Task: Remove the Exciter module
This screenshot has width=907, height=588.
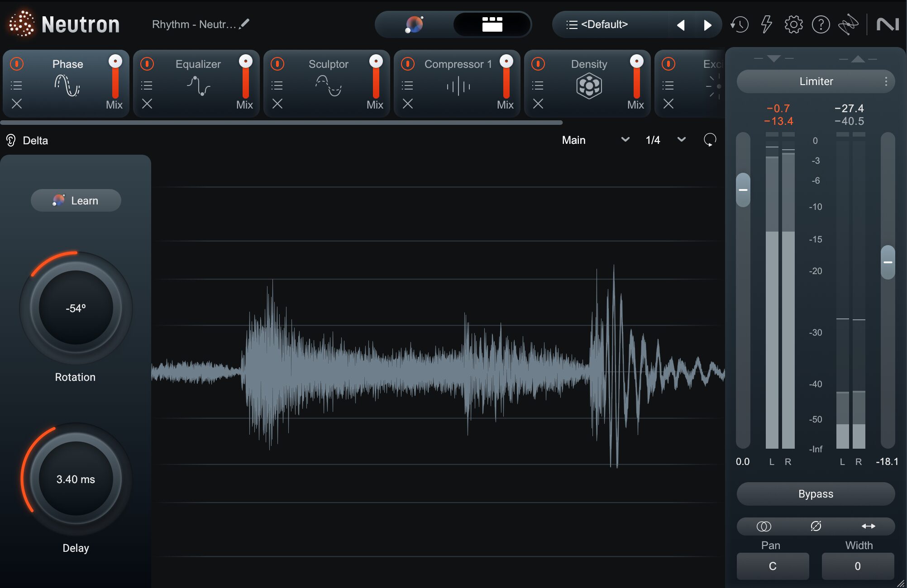Action: pyautogui.click(x=668, y=104)
